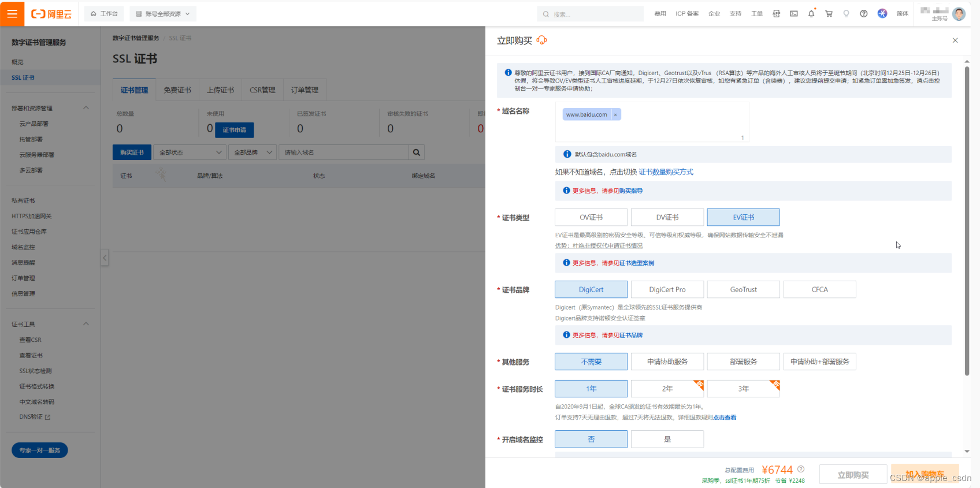Open the notifications bell

(x=811, y=14)
